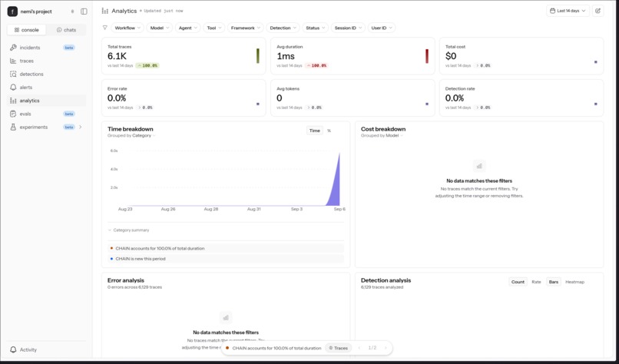Click the project logo icon beside nemi's project

pos(12,12)
